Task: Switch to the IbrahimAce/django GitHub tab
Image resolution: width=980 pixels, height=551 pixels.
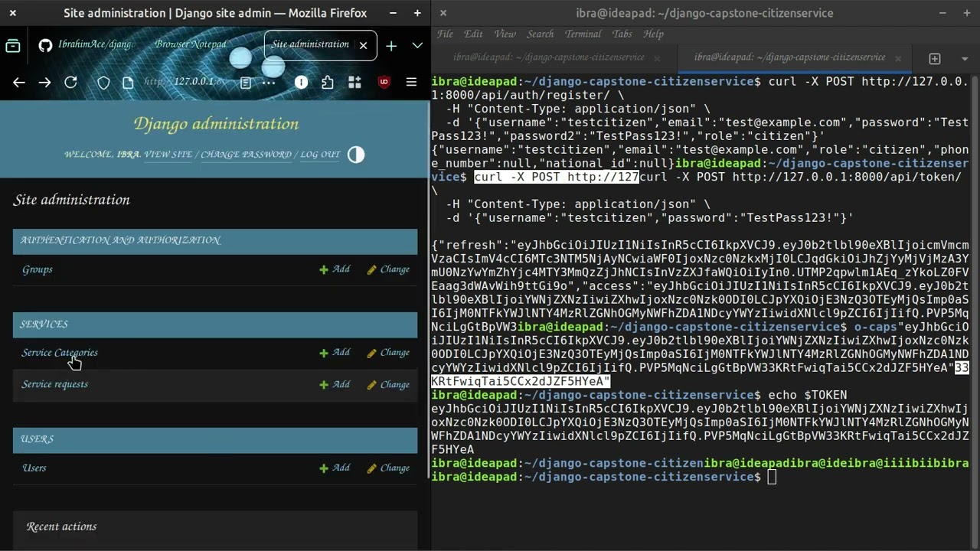Action: point(86,45)
